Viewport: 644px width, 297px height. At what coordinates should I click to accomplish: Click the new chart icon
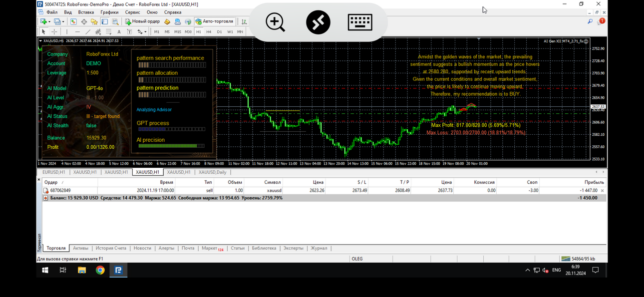(43, 21)
